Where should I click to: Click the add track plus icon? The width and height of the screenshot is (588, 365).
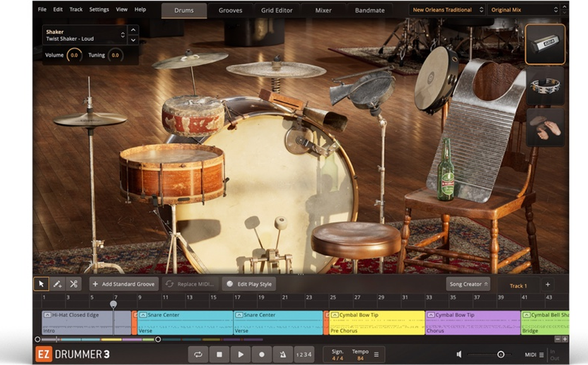pyautogui.click(x=547, y=285)
